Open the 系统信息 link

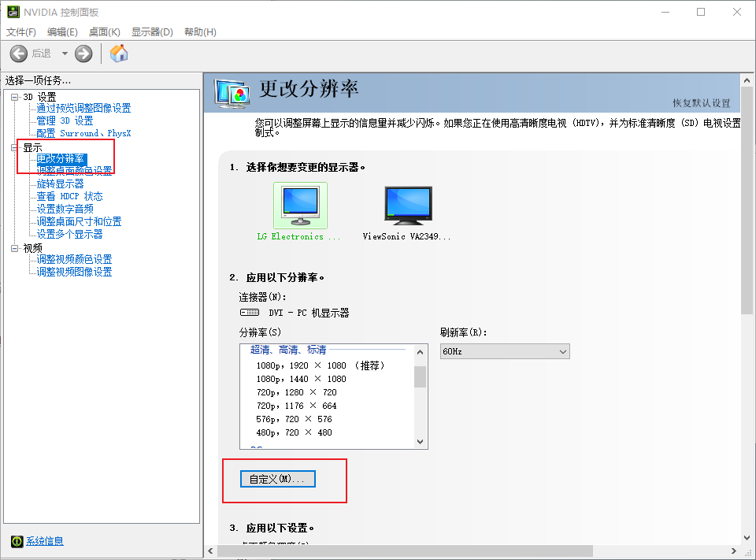click(x=45, y=541)
